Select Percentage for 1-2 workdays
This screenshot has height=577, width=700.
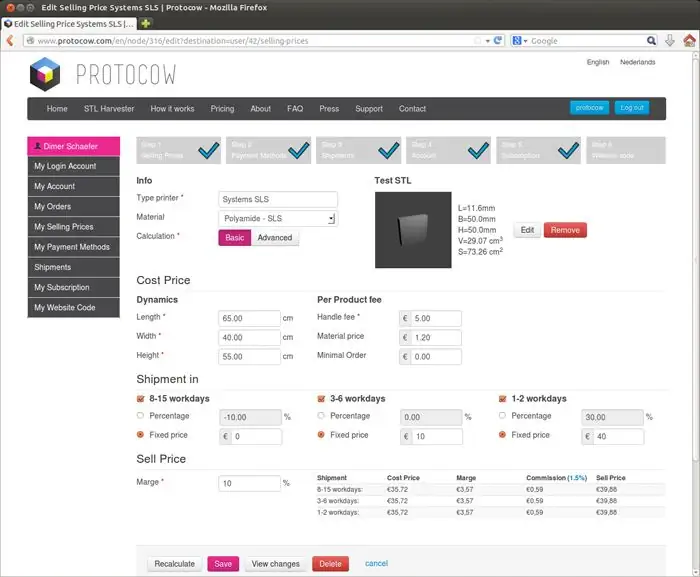point(502,416)
